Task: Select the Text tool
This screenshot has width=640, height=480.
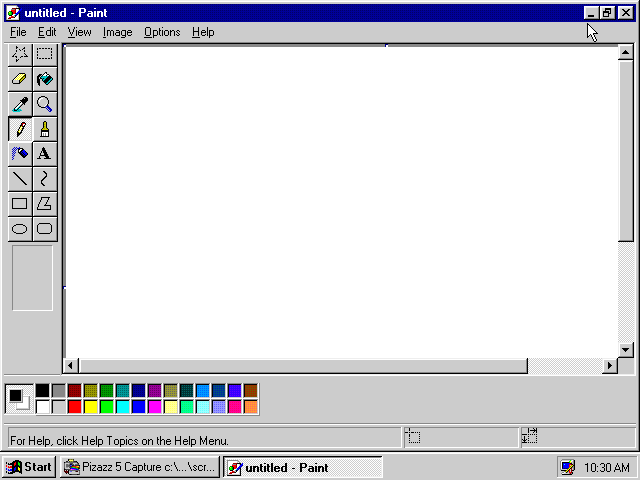Action: (44, 154)
